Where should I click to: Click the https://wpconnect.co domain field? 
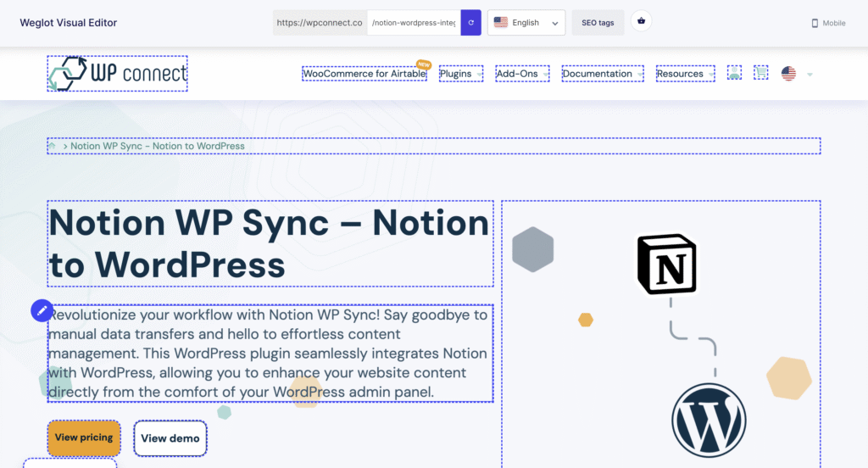point(320,23)
